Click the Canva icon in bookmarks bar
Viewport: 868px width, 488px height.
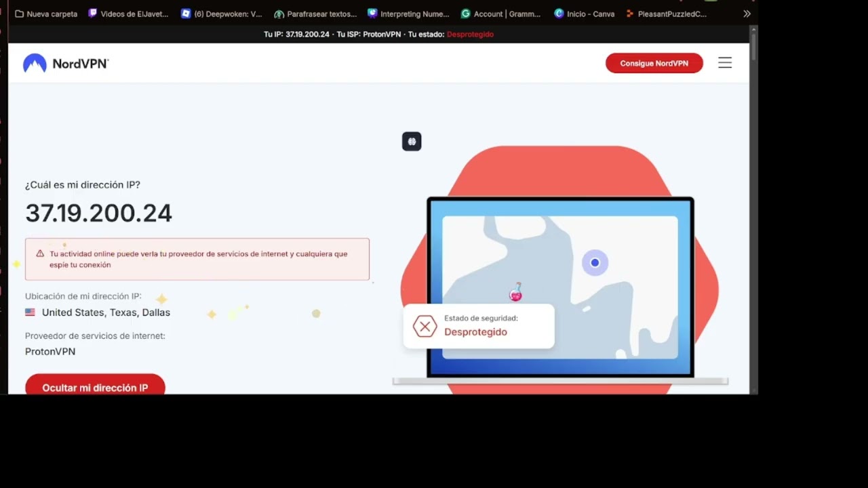coord(559,14)
